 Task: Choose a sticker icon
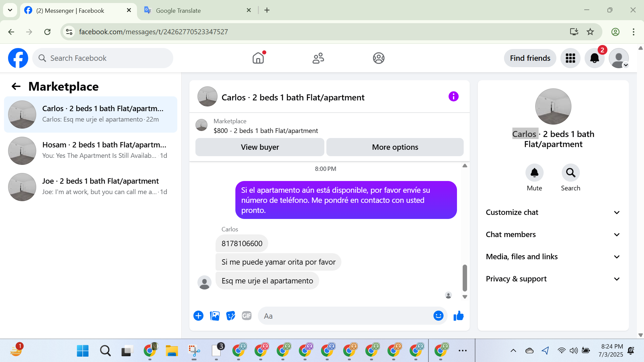(x=231, y=316)
